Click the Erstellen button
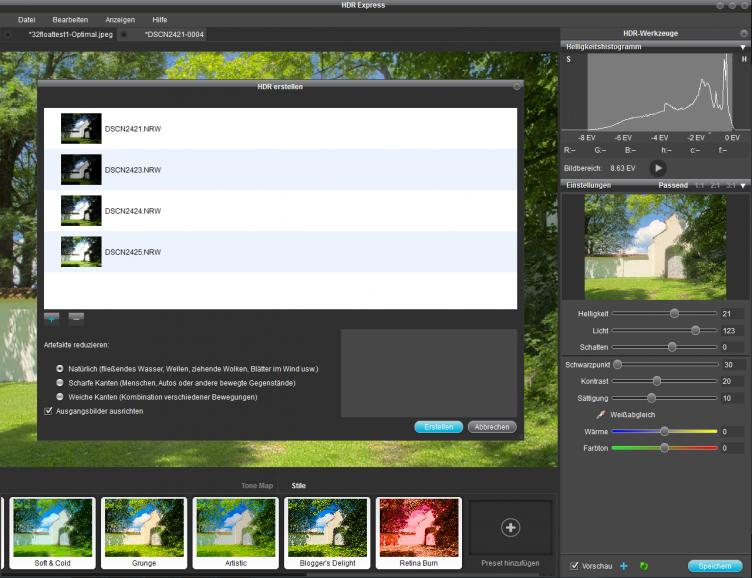752x578 pixels. click(438, 427)
